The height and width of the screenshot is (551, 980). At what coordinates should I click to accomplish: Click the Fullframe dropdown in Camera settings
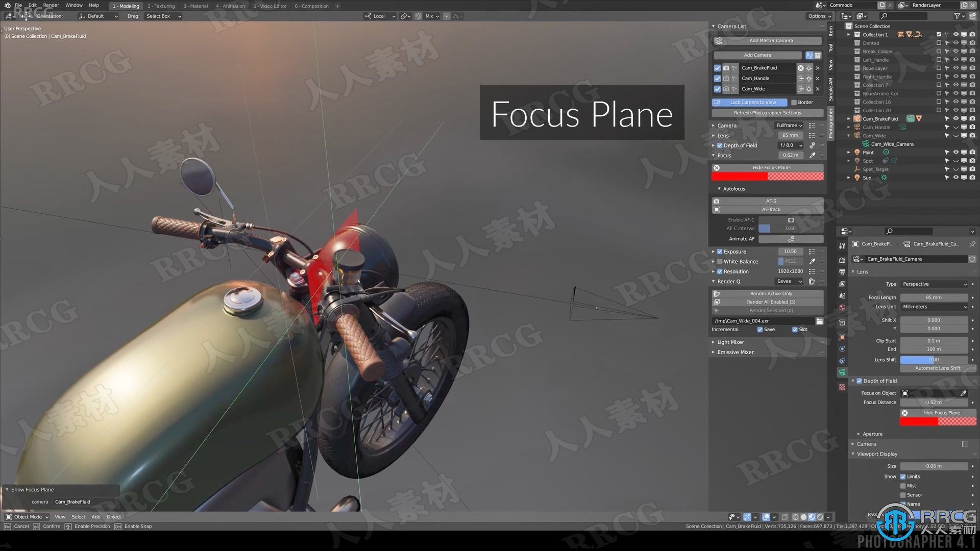788,125
